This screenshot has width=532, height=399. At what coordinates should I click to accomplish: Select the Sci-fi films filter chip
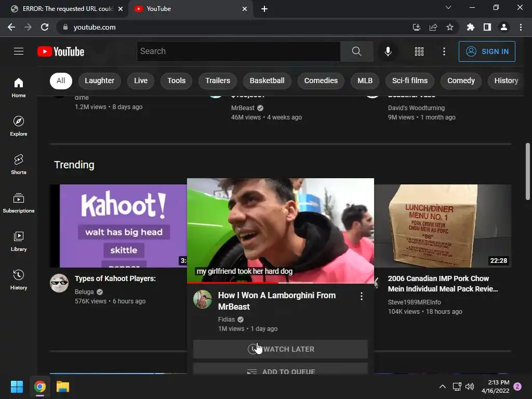tap(410, 81)
